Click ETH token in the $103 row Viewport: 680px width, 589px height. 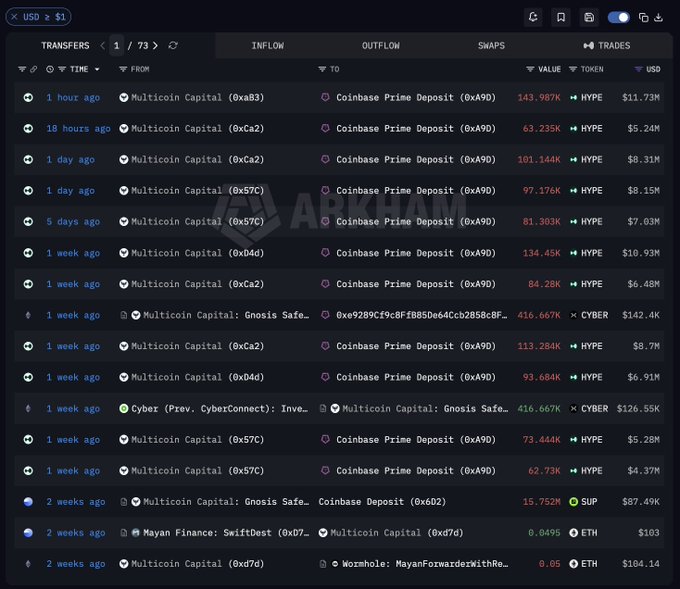[589, 533]
